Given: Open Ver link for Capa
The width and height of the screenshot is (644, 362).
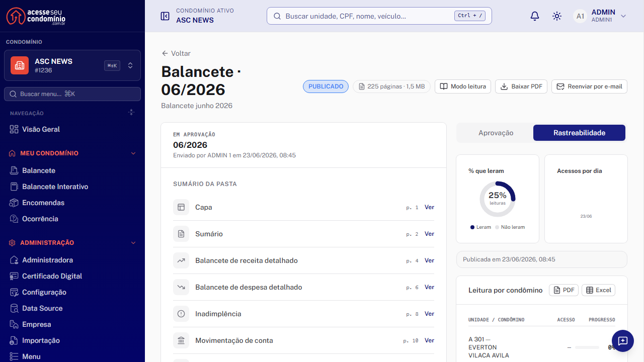Looking at the screenshot, I should [x=429, y=207].
